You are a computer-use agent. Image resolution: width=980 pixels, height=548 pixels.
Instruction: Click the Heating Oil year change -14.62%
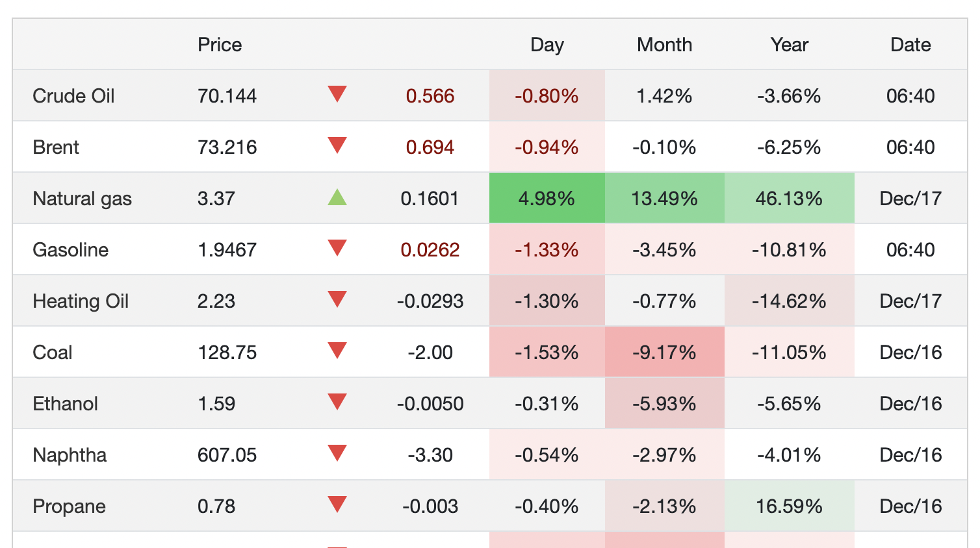pos(789,301)
